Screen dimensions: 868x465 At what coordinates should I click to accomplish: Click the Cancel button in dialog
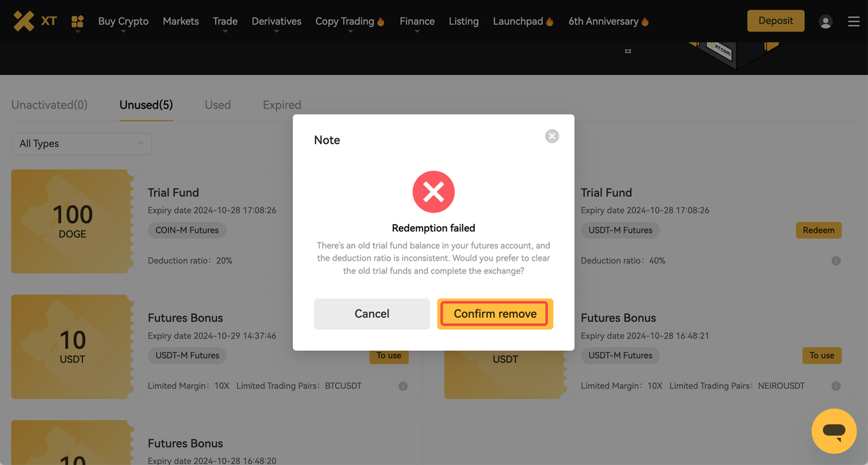point(372,314)
